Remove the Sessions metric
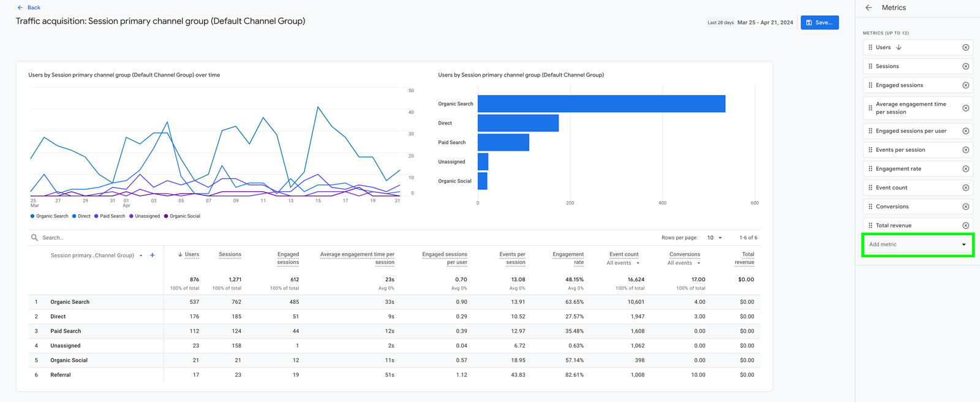 coord(965,66)
